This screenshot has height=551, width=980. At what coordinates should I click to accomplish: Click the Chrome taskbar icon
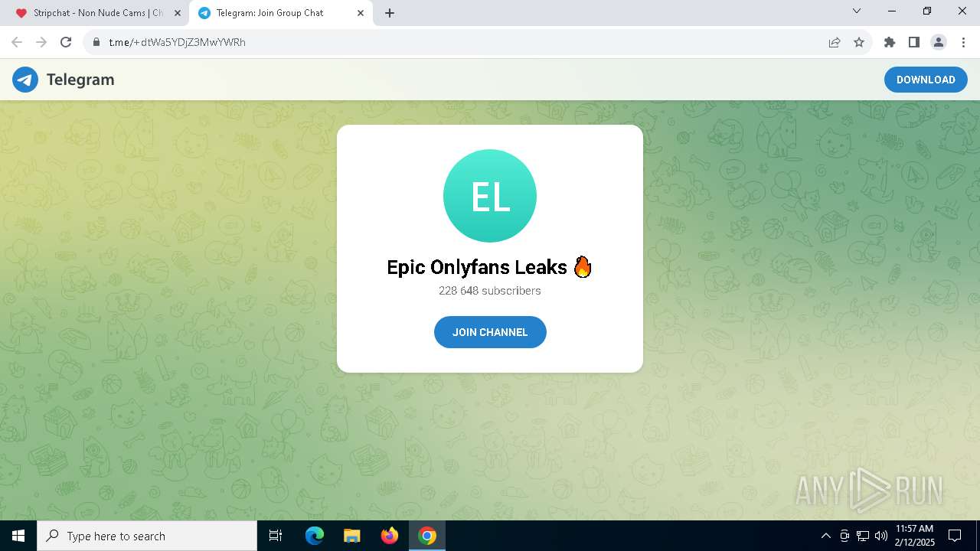coord(427,536)
